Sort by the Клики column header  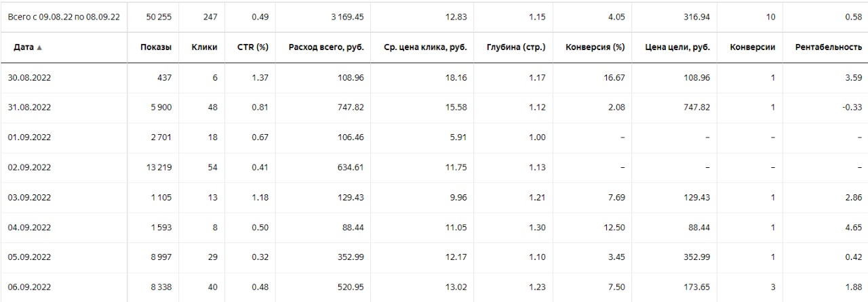click(204, 47)
